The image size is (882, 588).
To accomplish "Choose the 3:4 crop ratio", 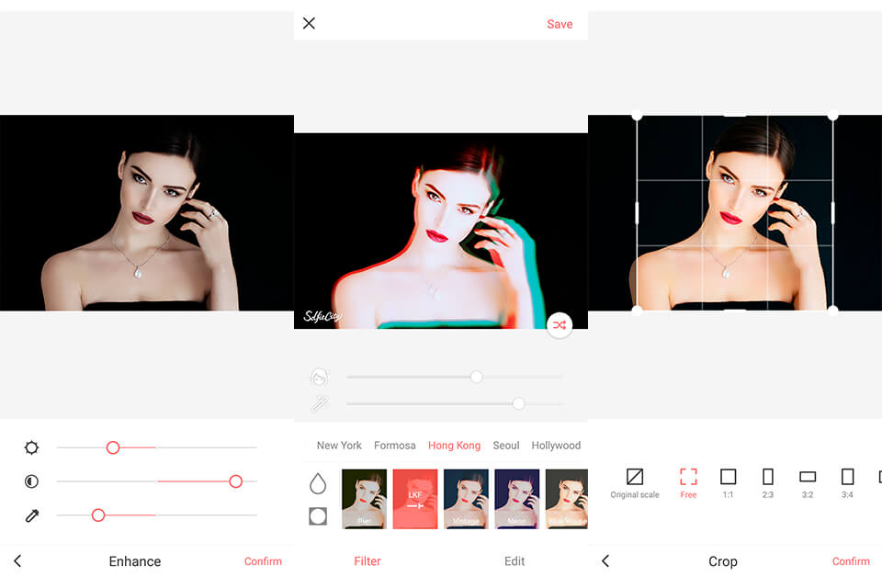I will coord(847,483).
